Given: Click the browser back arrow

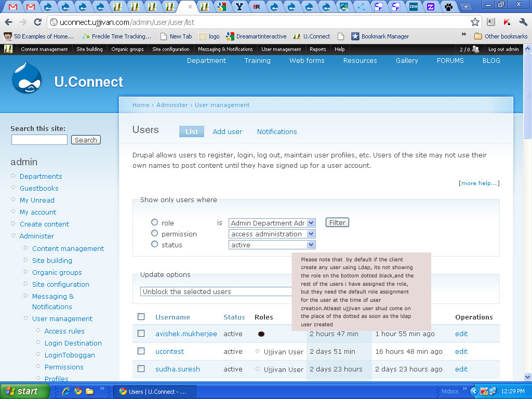Looking at the screenshot, I should [8, 22].
